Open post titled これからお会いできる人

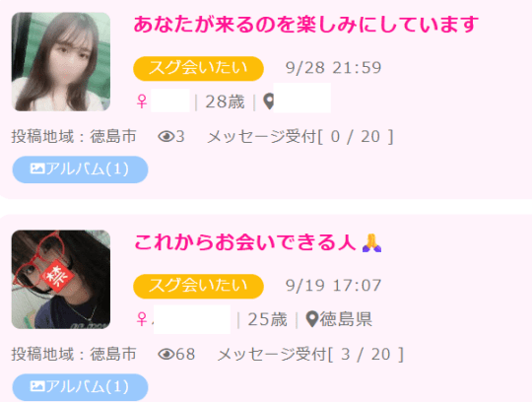244,243
